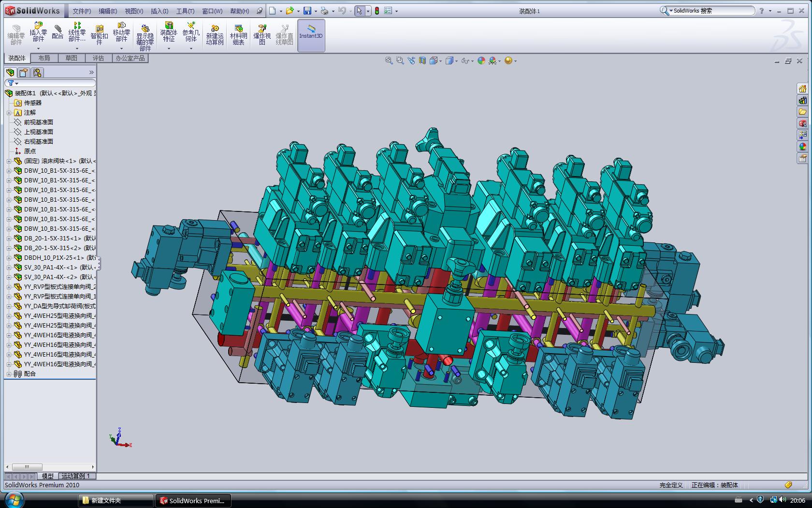Switch to ConfigurationManager tab icon

pos(37,73)
